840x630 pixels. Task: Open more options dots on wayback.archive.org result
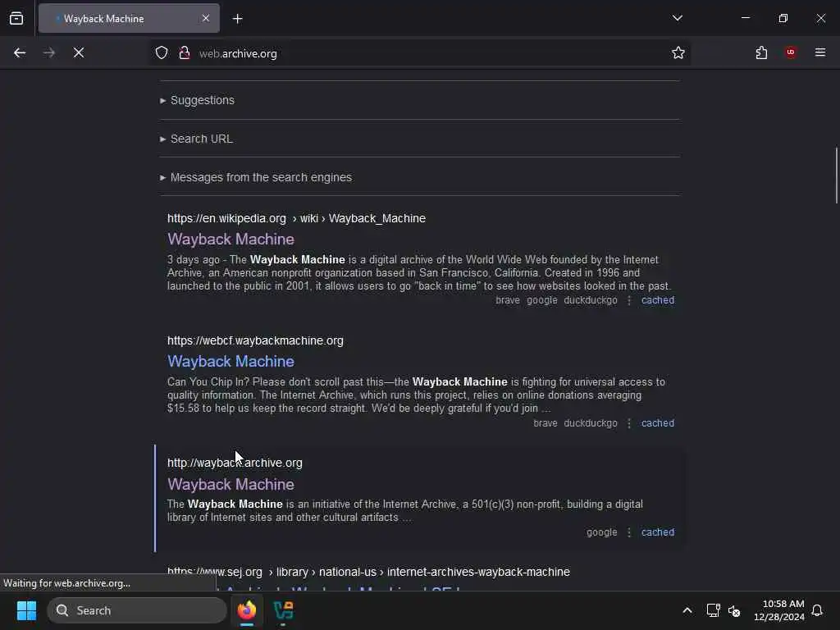coord(629,532)
